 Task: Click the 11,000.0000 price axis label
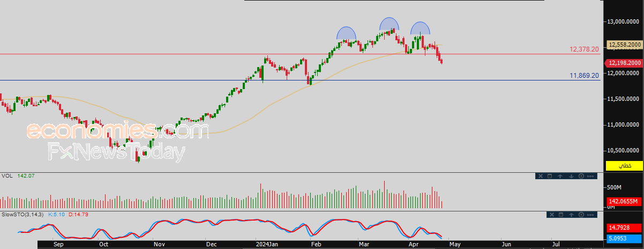pos(624,124)
